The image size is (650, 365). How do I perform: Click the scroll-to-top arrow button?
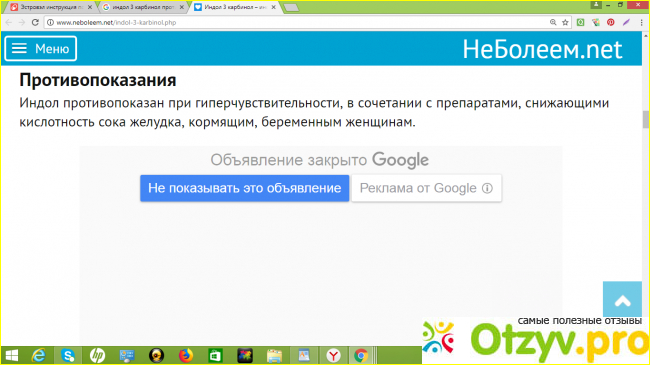click(622, 300)
